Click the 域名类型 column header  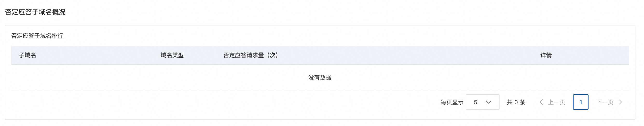coord(172,55)
